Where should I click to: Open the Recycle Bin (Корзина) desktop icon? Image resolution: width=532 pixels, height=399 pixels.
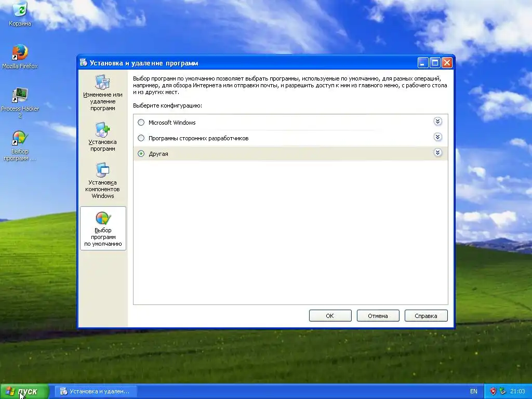point(20,14)
